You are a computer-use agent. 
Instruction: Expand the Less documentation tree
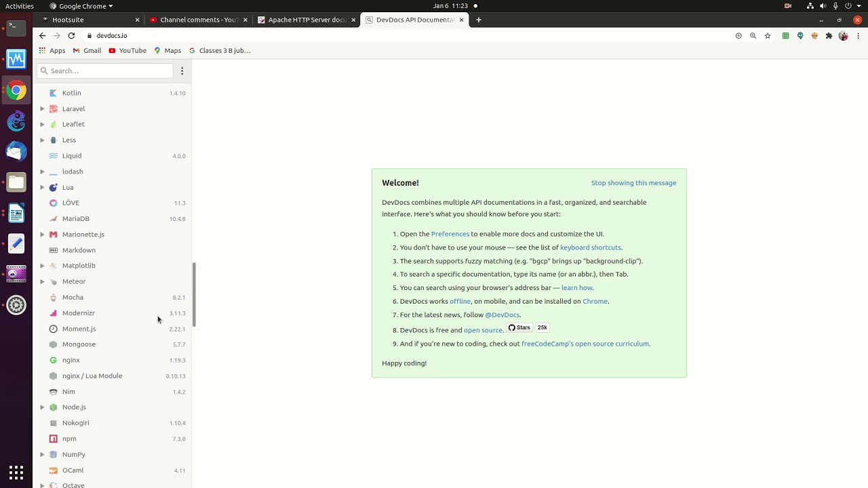(42, 140)
